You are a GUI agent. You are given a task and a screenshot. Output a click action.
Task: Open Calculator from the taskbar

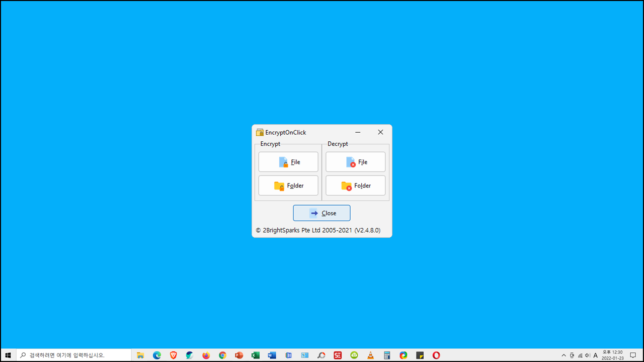pos(387,355)
